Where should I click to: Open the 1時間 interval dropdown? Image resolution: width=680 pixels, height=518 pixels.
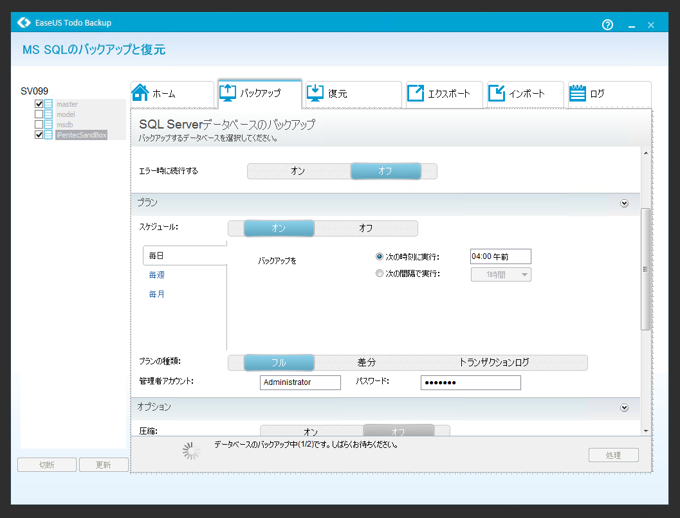click(x=501, y=275)
